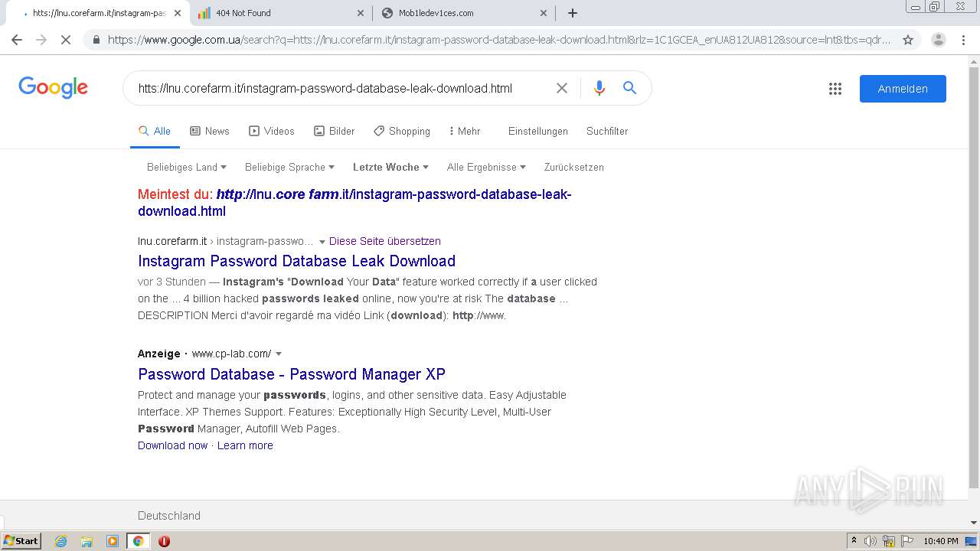Close the Mob1ledev1ces.com tab
Image resolution: width=980 pixels, height=551 pixels.
[544, 13]
